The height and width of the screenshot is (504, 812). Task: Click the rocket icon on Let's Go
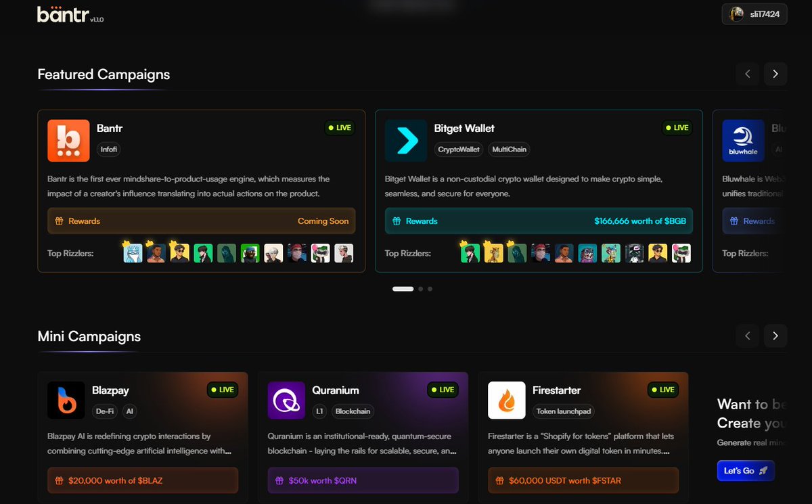[x=763, y=470]
